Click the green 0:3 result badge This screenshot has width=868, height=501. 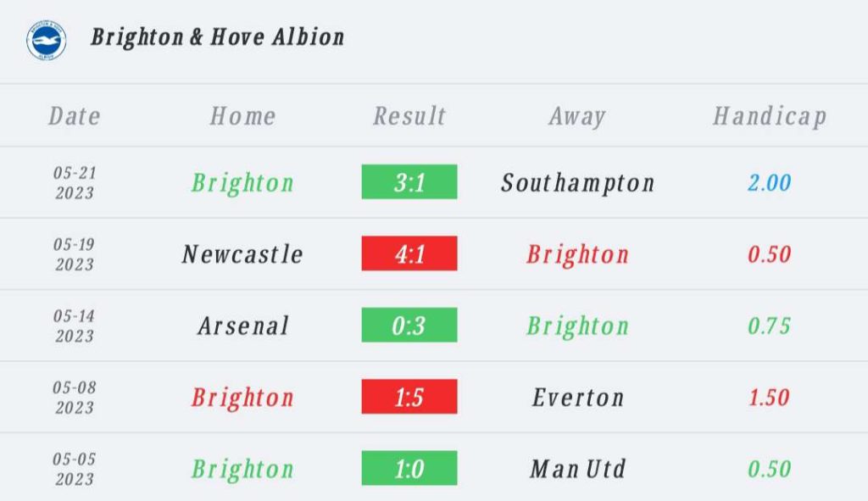point(409,326)
